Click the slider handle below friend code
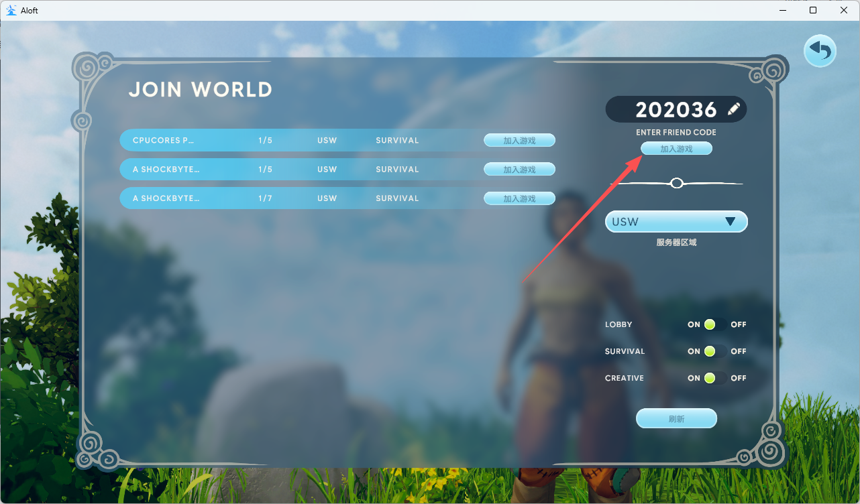860x504 pixels. pyautogui.click(x=677, y=183)
